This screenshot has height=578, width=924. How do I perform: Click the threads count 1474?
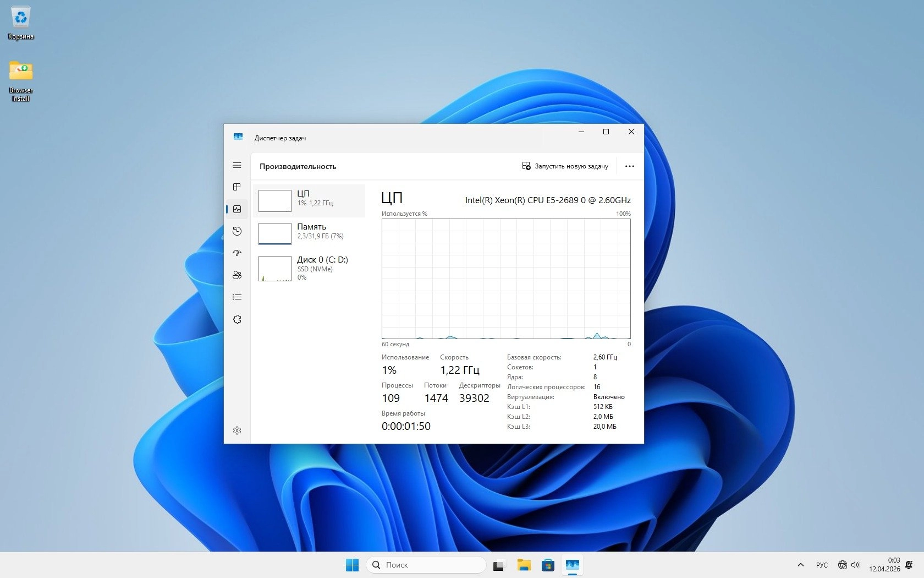click(436, 399)
